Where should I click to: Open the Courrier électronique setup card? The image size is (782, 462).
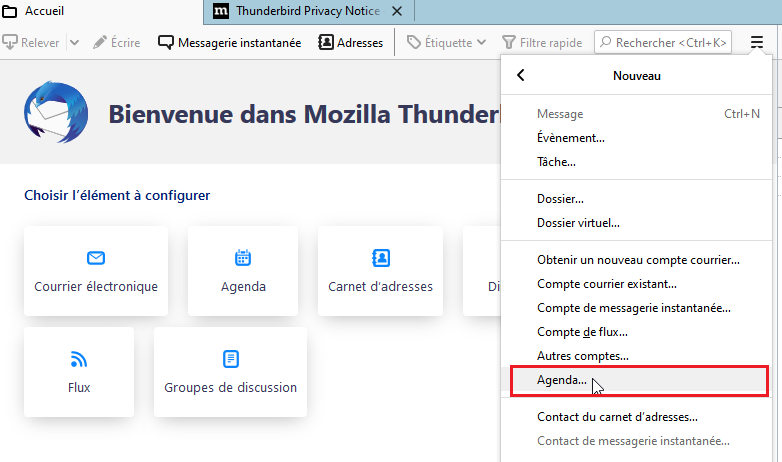coord(96,271)
